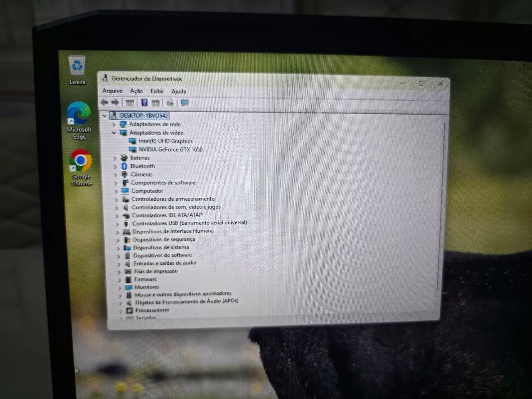
Task: Select the NVIDIA GeForce GTX 1650 entry
Action: tap(171, 149)
